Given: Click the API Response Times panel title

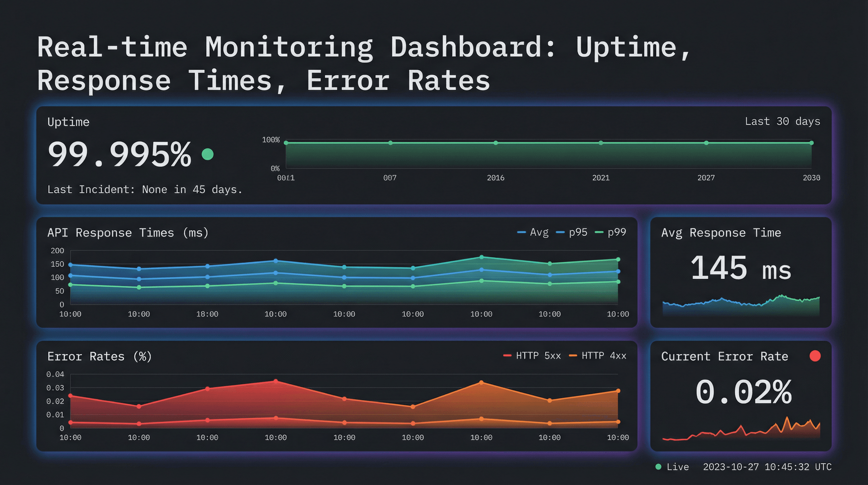Looking at the screenshot, I should [x=128, y=233].
